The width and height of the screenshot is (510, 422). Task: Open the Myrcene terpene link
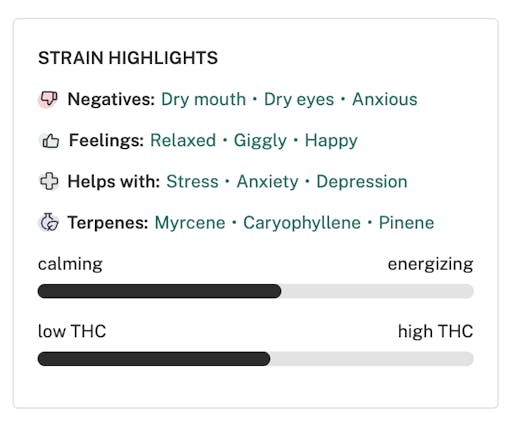tap(190, 223)
